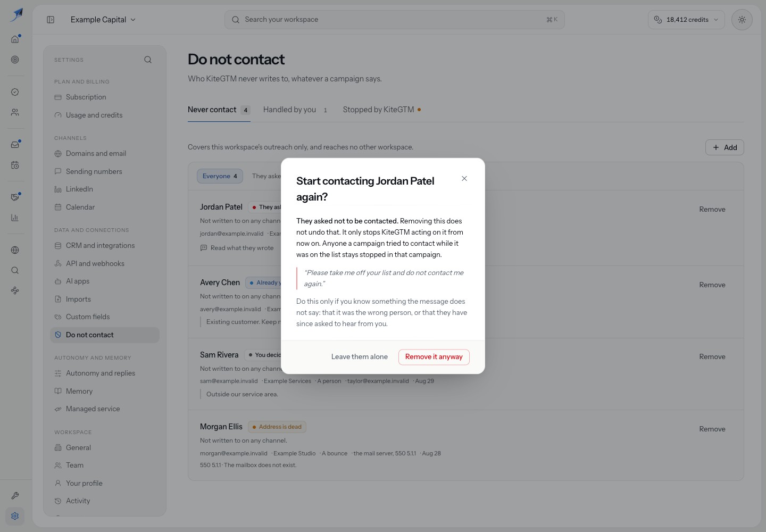Click the KiteGTM logo icon

click(16, 14)
